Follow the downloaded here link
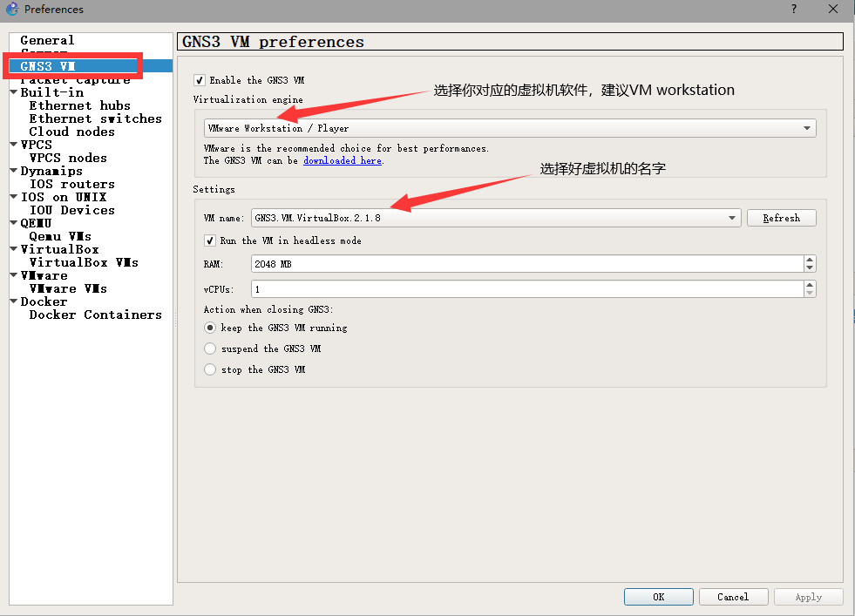Image resolution: width=855 pixels, height=616 pixels. [343, 161]
